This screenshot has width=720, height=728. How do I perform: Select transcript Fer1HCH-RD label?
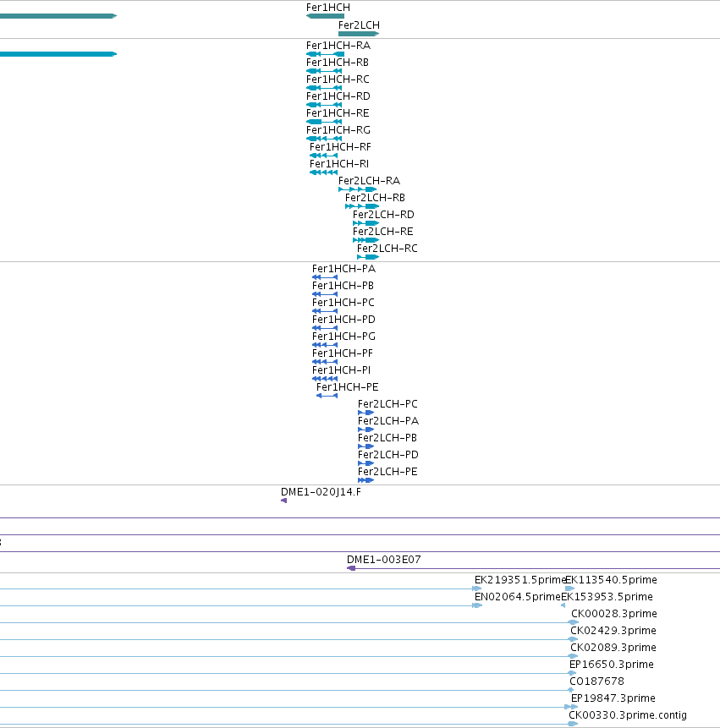pyautogui.click(x=338, y=96)
